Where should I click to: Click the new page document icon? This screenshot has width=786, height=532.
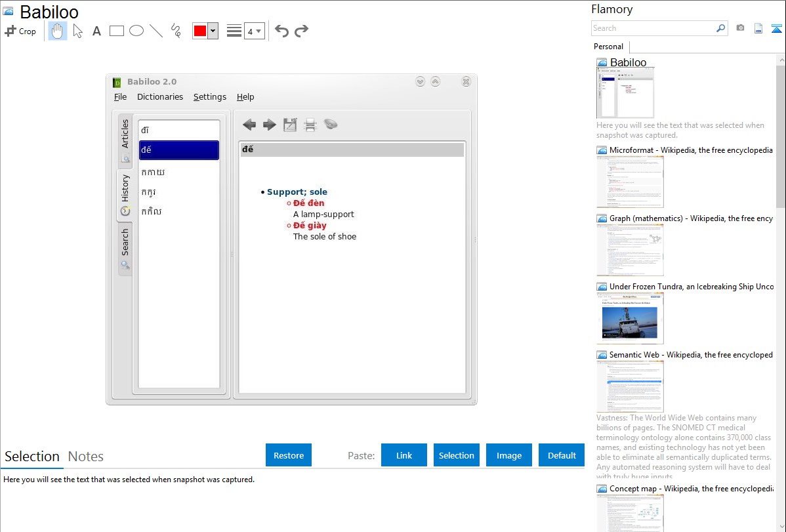758,28
